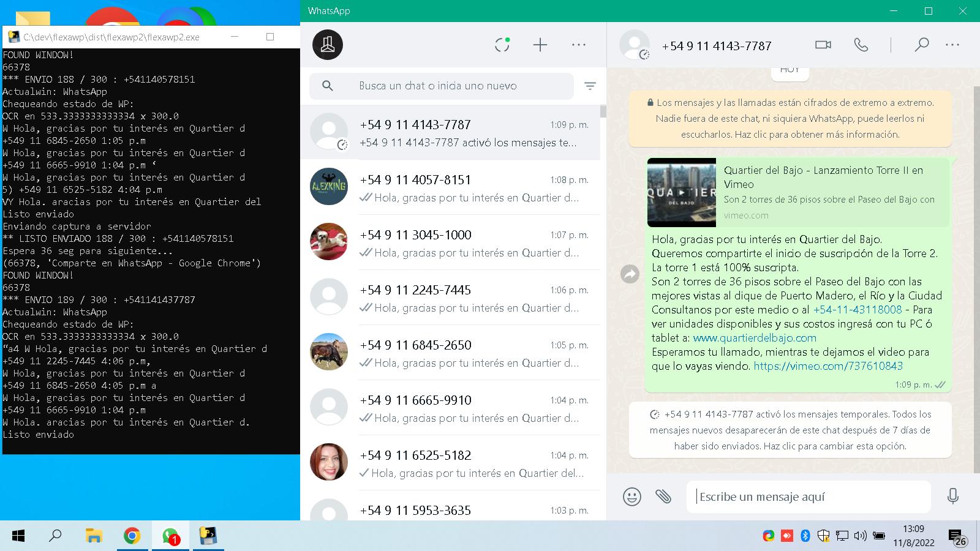Open the conversation three-dot menu
The width and height of the screenshot is (980, 551).
[x=952, y=45]
